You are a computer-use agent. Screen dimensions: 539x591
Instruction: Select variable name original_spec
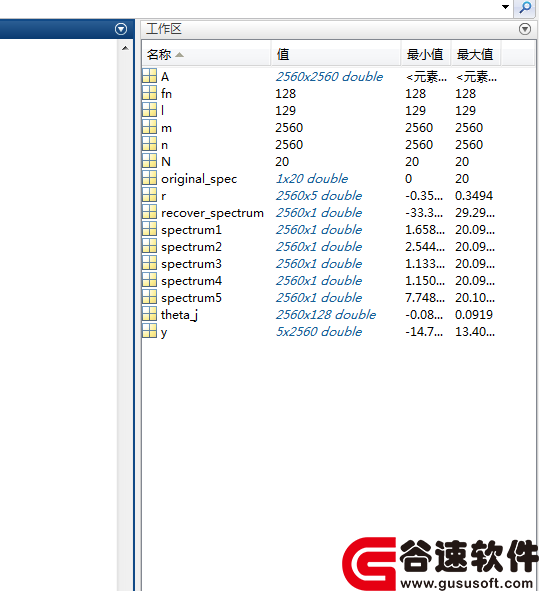click(x=199, y=179)
